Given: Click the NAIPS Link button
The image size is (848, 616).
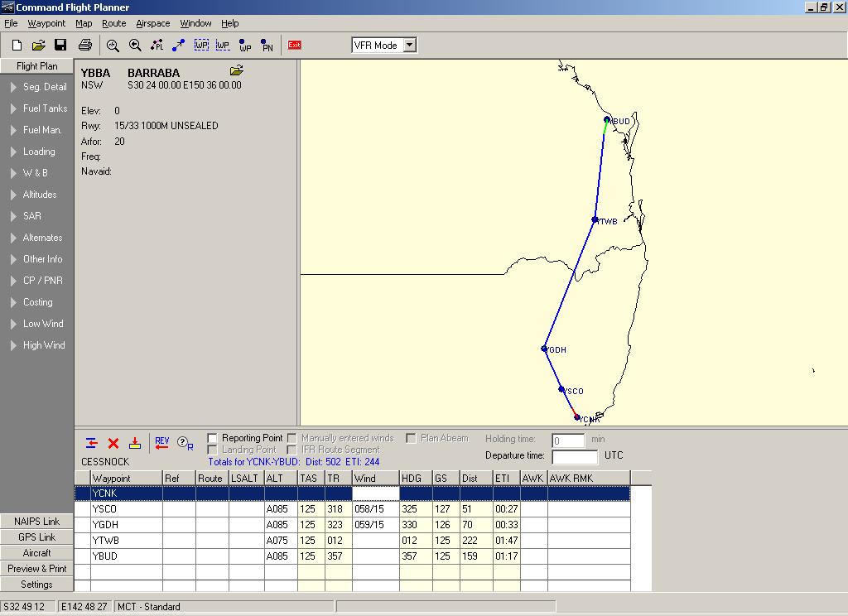Looking at the screenshot, I should pos(36,522).
